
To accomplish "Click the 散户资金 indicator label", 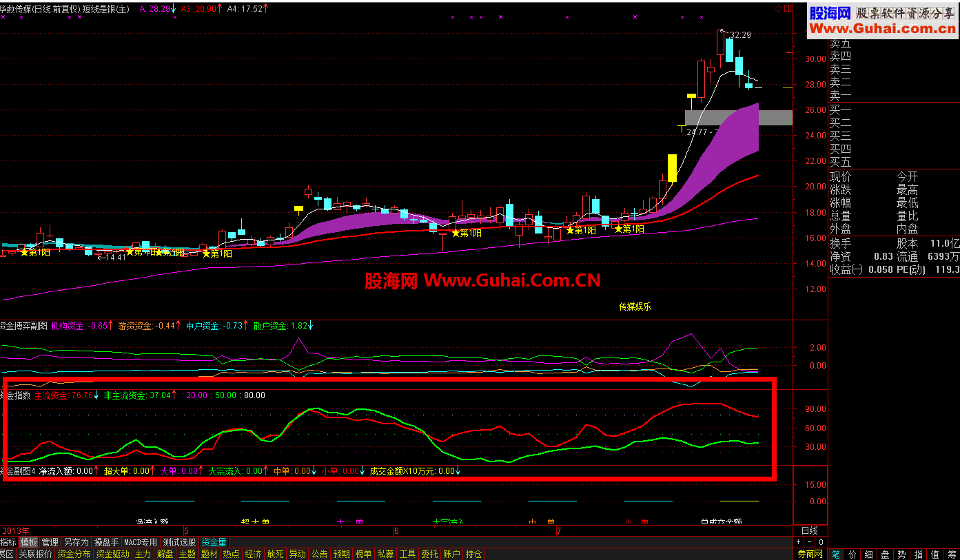I will point(270,326).
